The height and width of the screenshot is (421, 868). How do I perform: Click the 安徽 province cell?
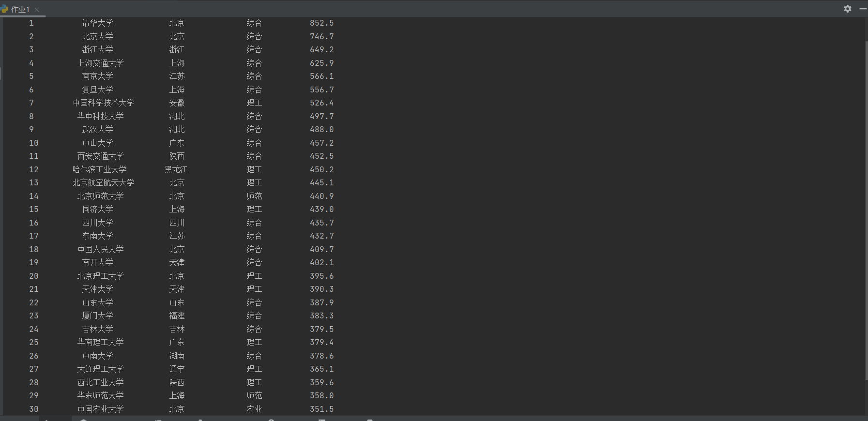[177, 103]
